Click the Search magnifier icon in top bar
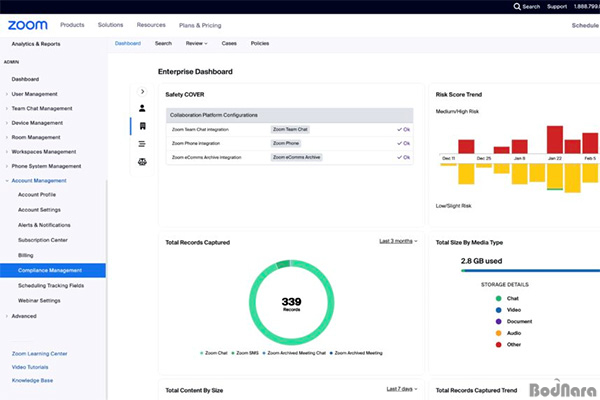 click(x=517, y=7)
